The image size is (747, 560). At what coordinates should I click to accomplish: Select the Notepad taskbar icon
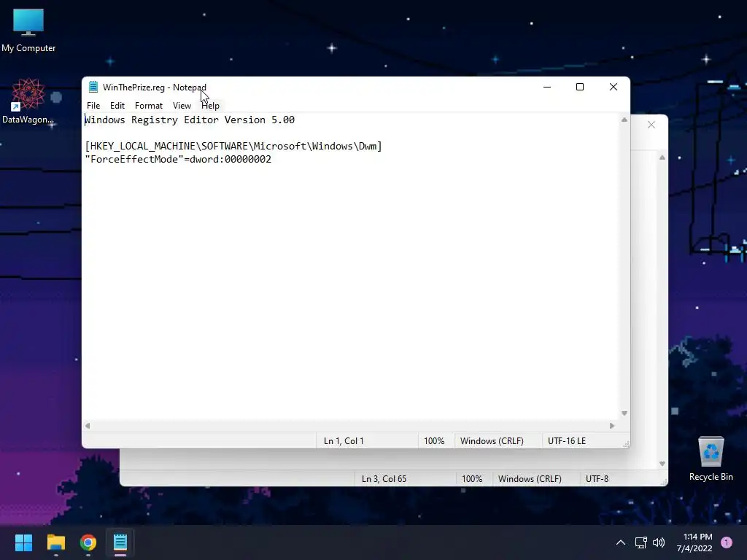[x=120, y=542]
